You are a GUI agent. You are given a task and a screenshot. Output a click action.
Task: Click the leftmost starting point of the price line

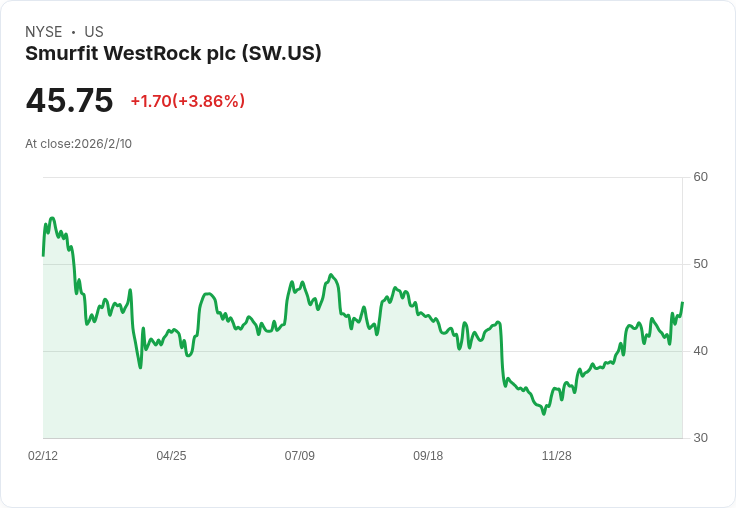click(43, 255)
